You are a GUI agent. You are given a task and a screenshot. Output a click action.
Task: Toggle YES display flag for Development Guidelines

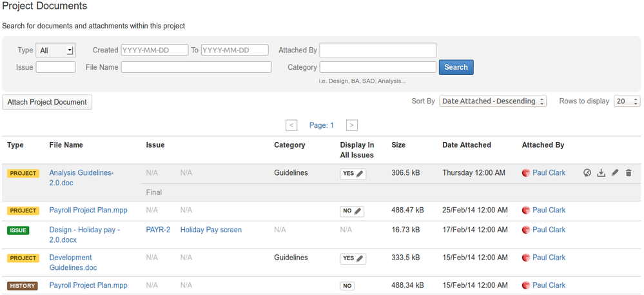coord(353,258)
